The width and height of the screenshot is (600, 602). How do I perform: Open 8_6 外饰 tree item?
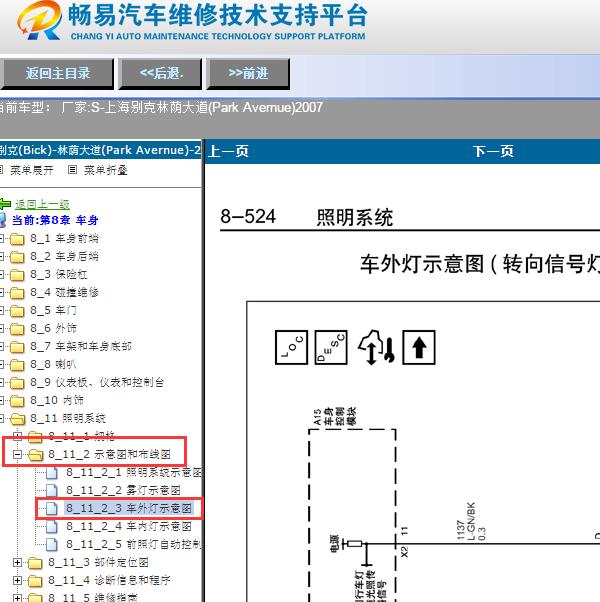point(53,328)
